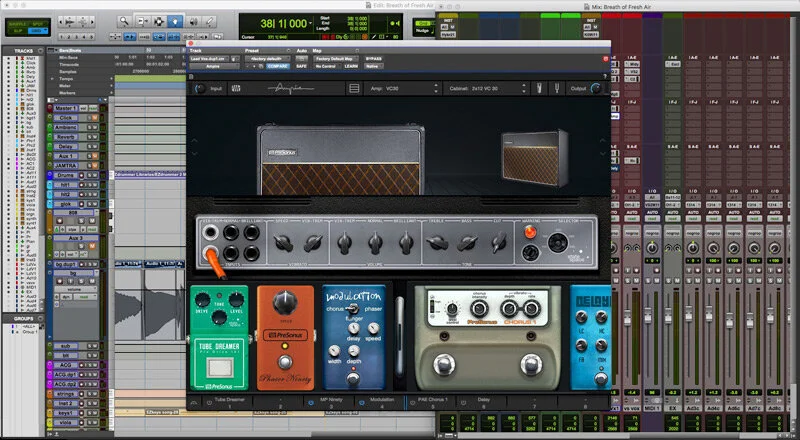The width and height of the screenshot is (800, 440).
Task: Click the small cabinet thumbnail image
Action: (535, 158)
